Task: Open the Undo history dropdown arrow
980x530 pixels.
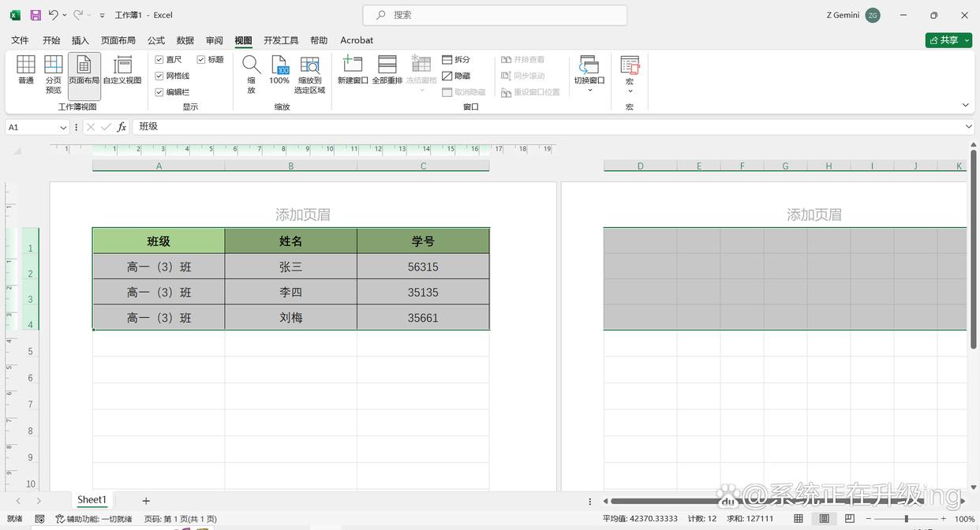Action: point(65,15)
